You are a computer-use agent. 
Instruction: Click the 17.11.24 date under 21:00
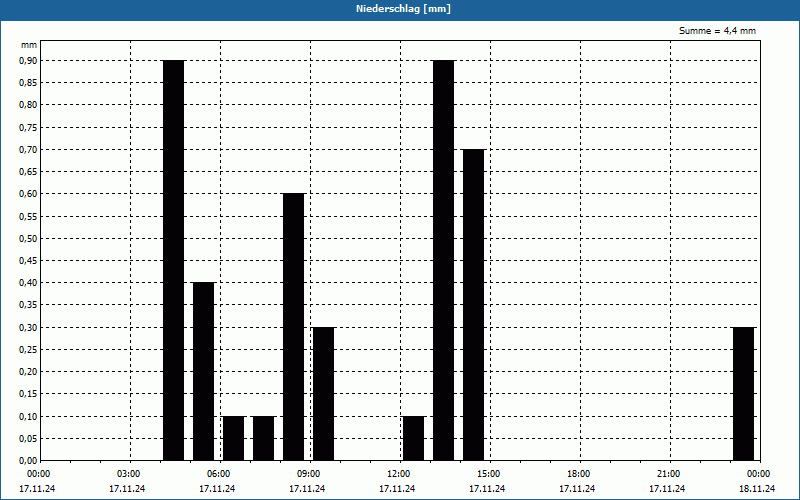(667, 489)
